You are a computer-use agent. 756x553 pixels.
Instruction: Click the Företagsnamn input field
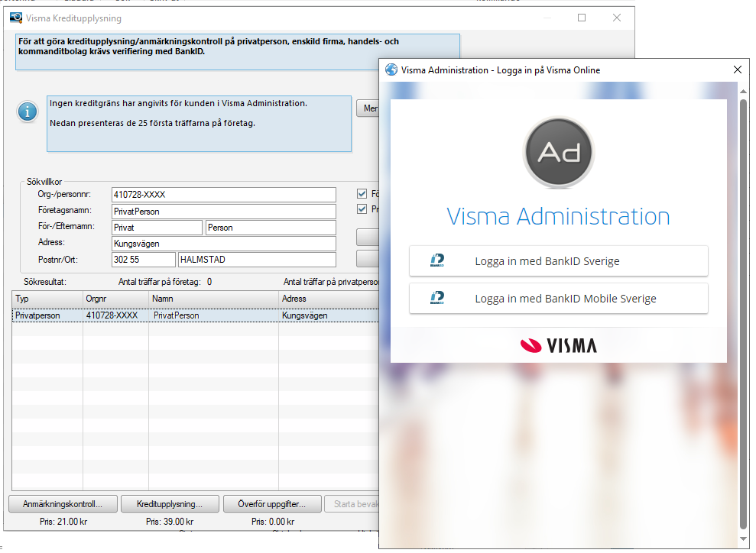point(224,212)
